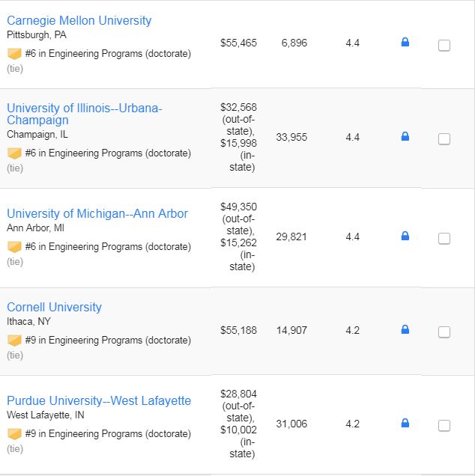
Task: Select the checkbox for University of Michigan
Action: pos(444,239)
